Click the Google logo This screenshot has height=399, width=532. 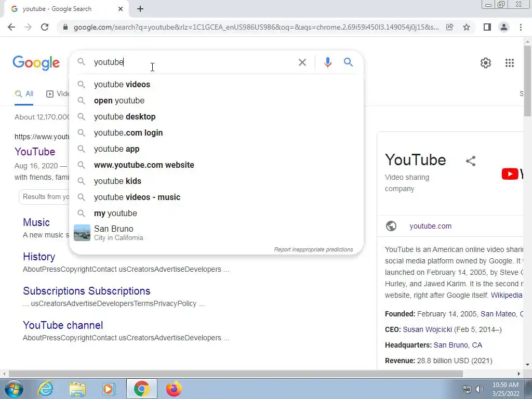click(x=36, y=63)
